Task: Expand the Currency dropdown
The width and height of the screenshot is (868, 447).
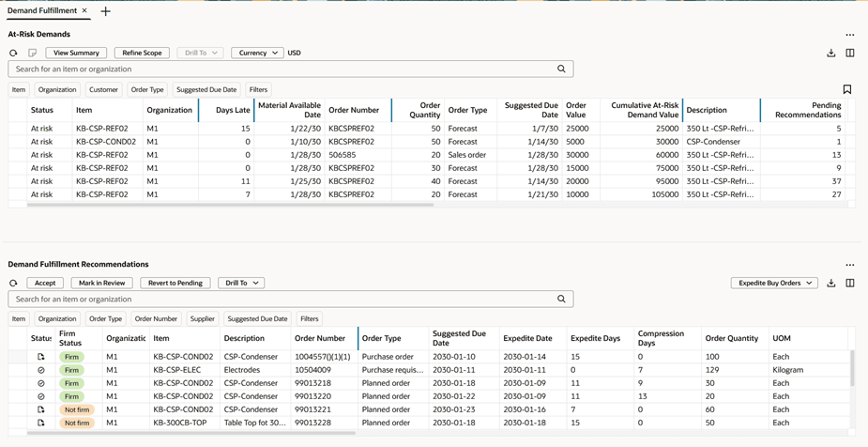Action: tap(257, 54)
